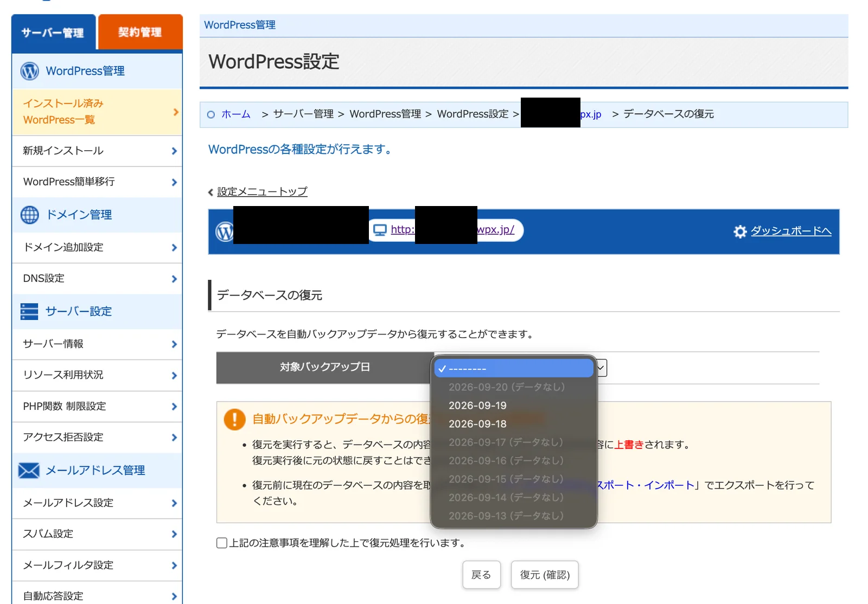Image resolution: width=868 pixels, height=604 pixels.
Task: Click the backup date dropdown arrow
Action: pos(602,368)
